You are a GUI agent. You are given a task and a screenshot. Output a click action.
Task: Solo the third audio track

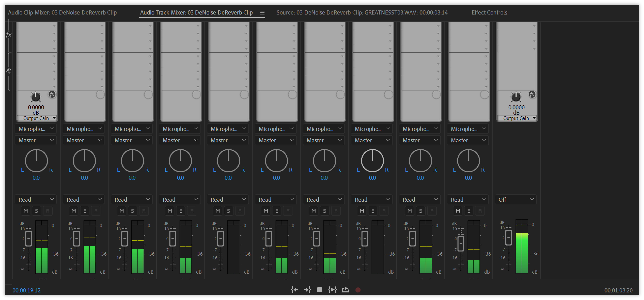pos(133,211)
